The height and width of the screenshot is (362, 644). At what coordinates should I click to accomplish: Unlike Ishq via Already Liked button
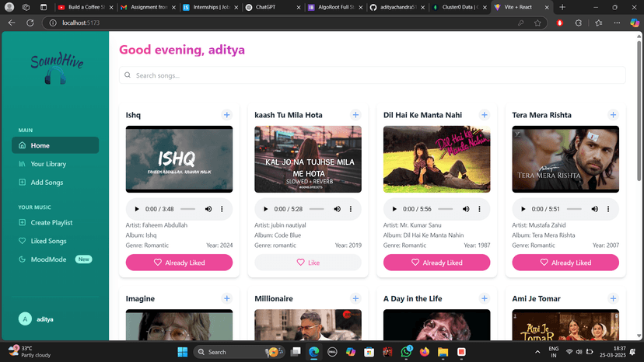click(179, 263)
